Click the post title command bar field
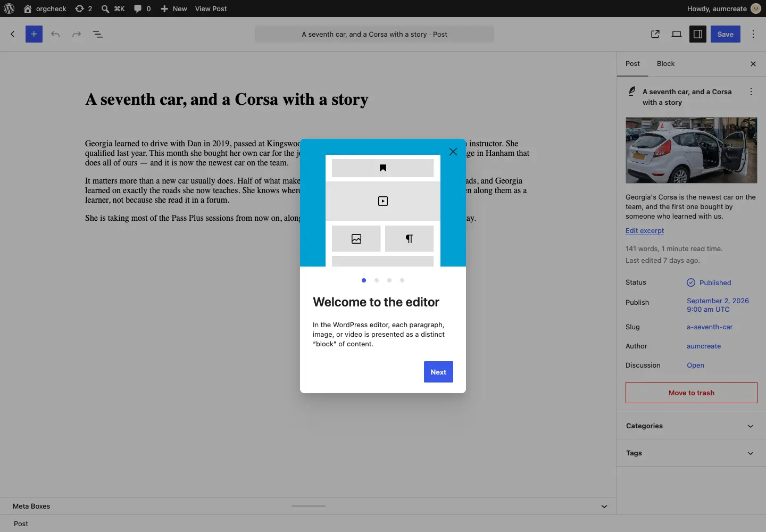The width and height of the screenshot is (766, 532). pos(374,34)
